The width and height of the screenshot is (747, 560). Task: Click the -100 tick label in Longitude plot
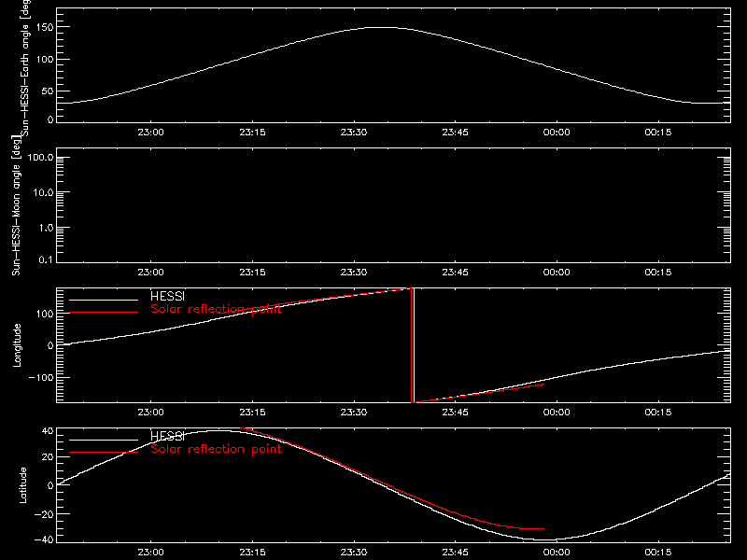pyautogui.click(x=41, y=377)
